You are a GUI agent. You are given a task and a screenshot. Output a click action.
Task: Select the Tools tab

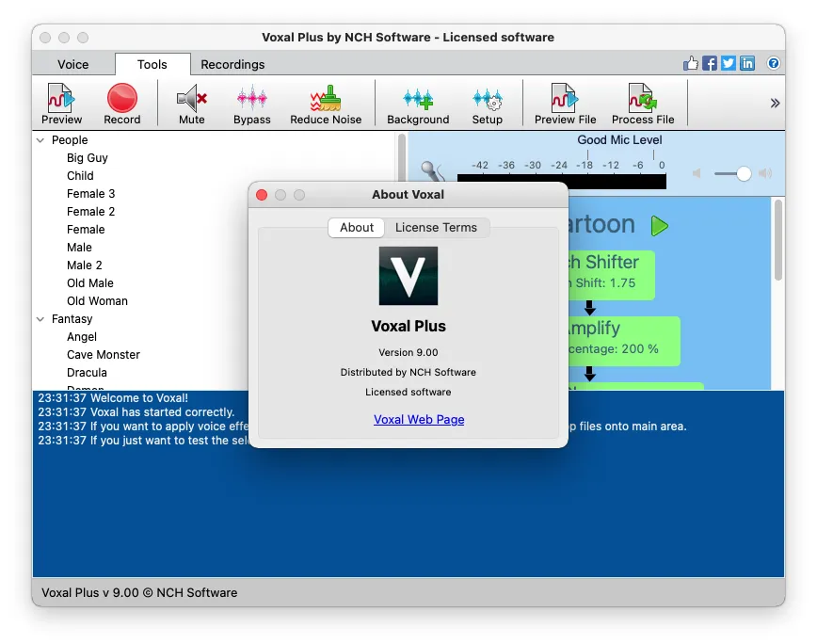click(x=152, y=64)
